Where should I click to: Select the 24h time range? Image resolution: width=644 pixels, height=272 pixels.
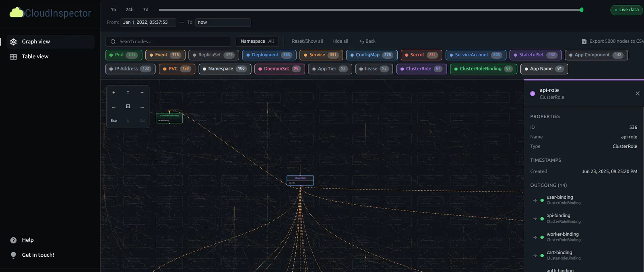tap(130, 10)
